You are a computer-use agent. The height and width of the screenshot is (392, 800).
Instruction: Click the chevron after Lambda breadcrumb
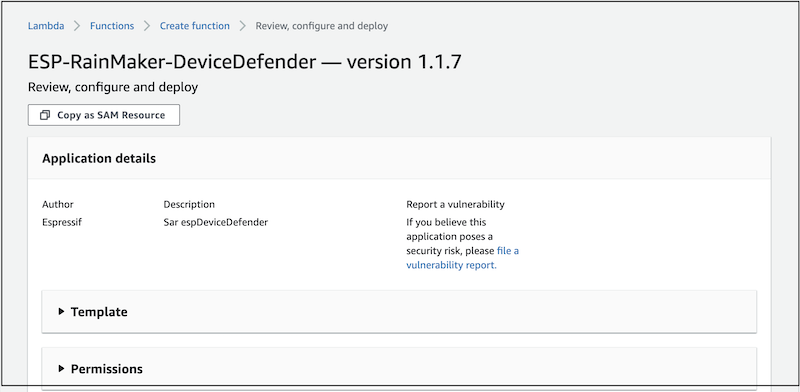coord(77,26)
